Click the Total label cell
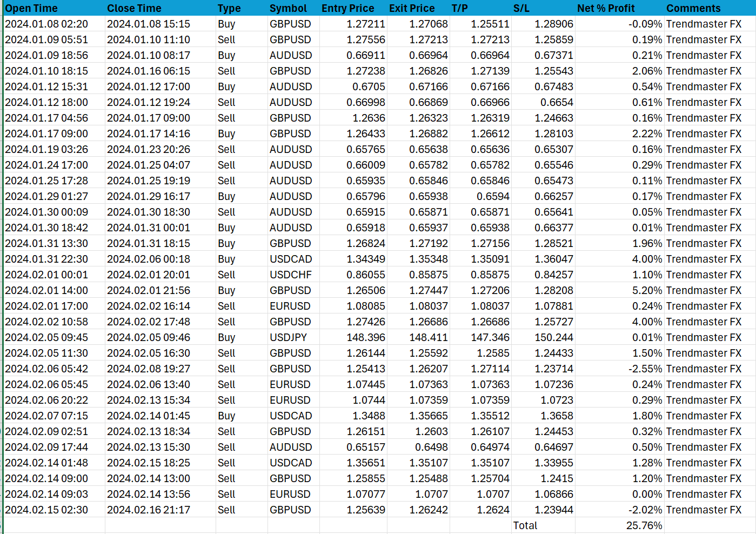 [543, 525]
